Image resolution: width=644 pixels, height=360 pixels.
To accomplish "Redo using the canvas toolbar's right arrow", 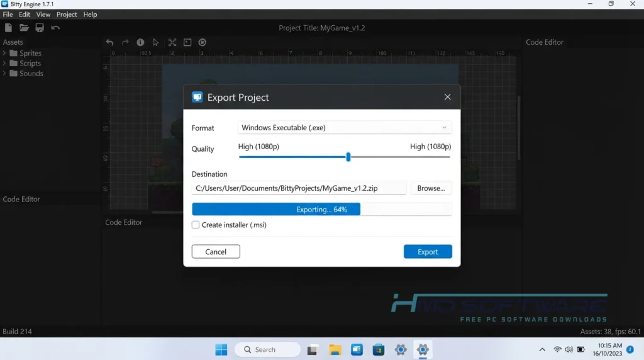I will pyautogui.click(x=125, y=42).
